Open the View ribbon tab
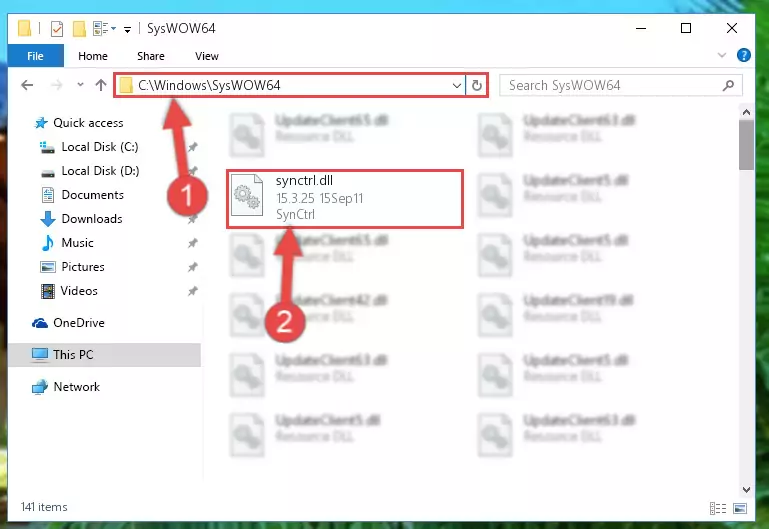 (x=206, y=56)
